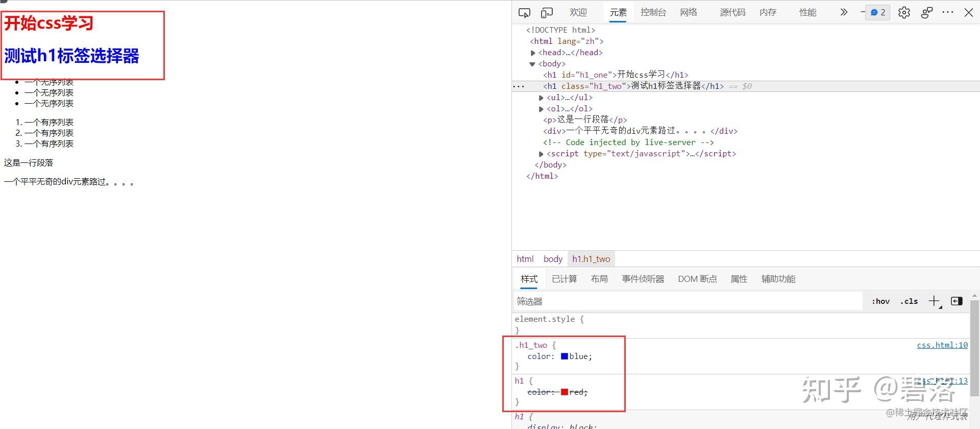Select the 元素 tab
This screenshot has width=980, height=429.
tap(618, 12)
